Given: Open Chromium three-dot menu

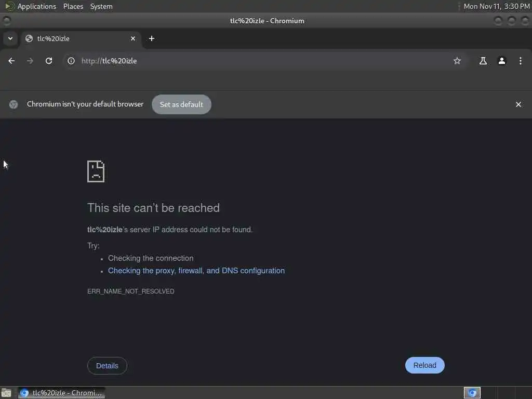Looking at the screenshot, I should point(521,61).
